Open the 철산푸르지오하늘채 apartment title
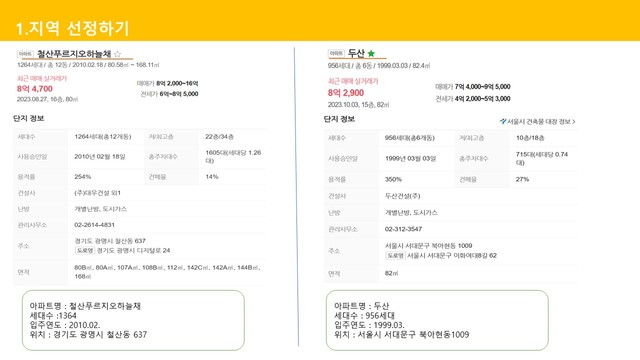The width and height of the screenshot is (640, 360). click(74, 54)
